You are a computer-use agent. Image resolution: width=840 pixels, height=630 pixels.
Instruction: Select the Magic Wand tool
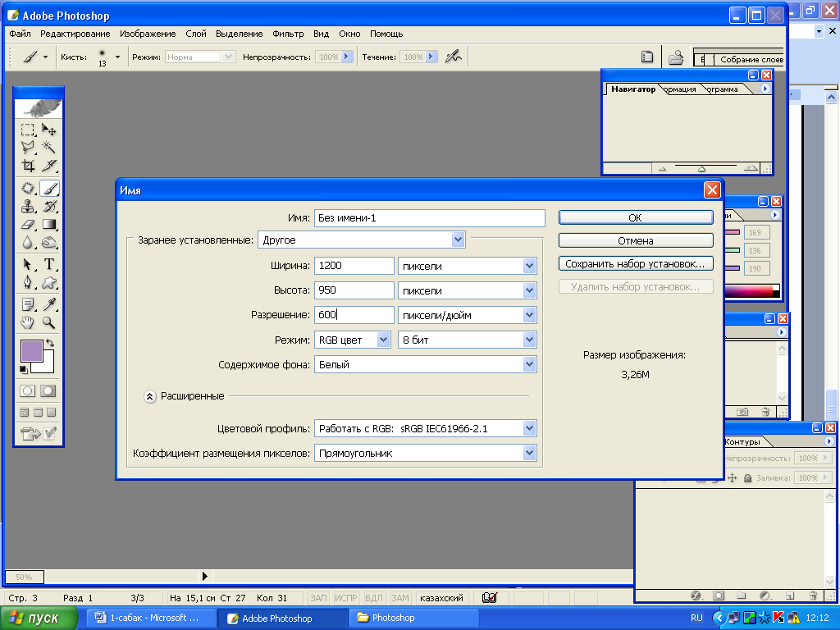pyautogui.click(x=48, y=148)
